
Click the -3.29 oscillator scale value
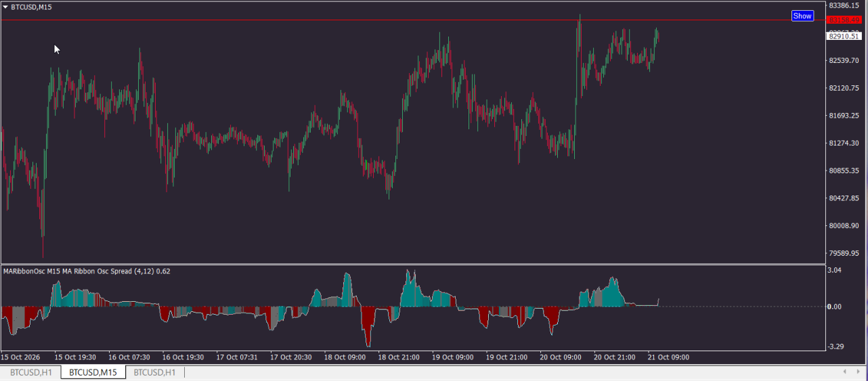click(836, 346)
